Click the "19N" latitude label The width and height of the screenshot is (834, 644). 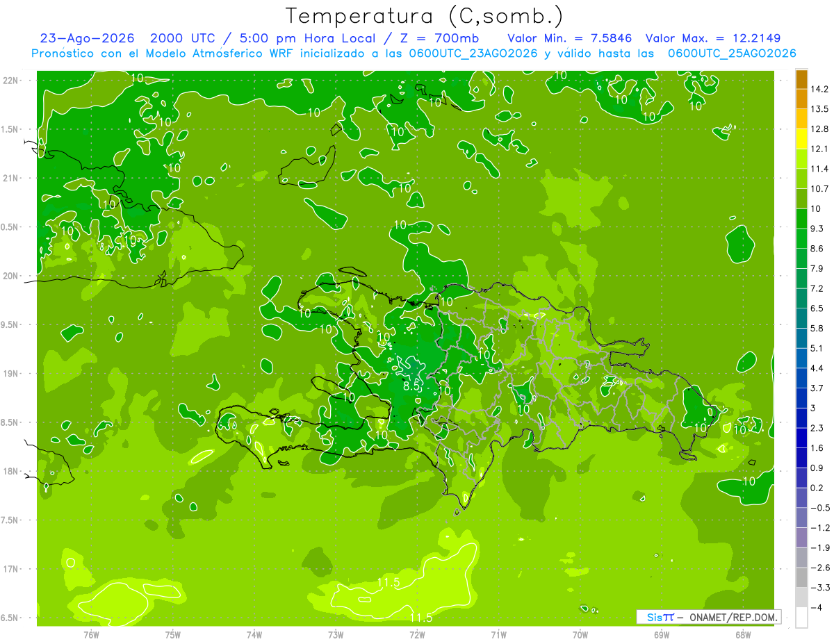pyautogui.click(x=12, y=374)
